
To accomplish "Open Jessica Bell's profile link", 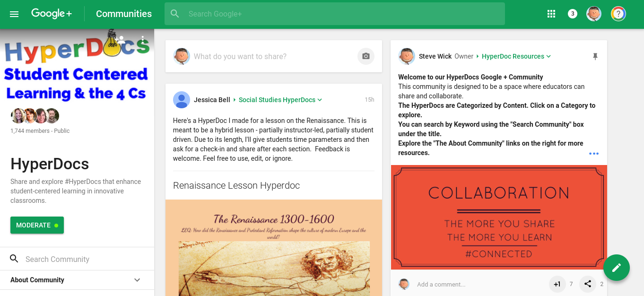I will click(212, 100).
